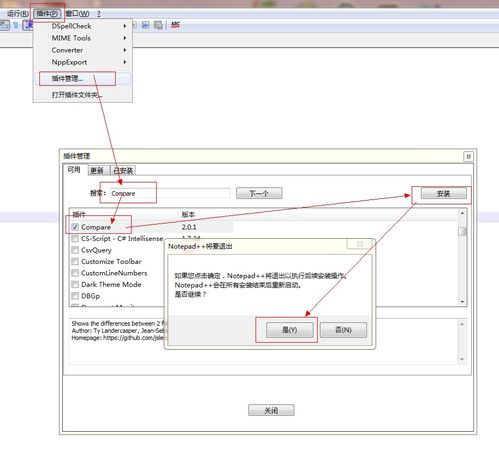Click the 下一个 button
Image resolution: width=499 pixels, height=453 pixels.
tap(259, 193)
